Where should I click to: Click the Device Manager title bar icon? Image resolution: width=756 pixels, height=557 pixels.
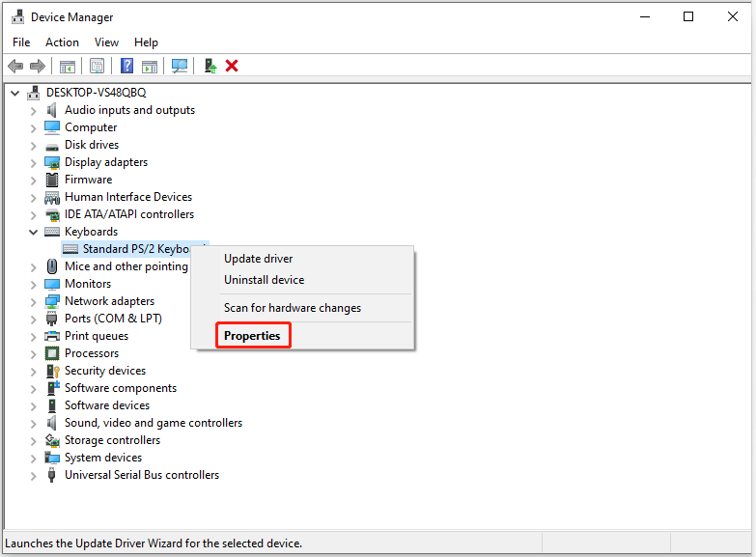17,16
